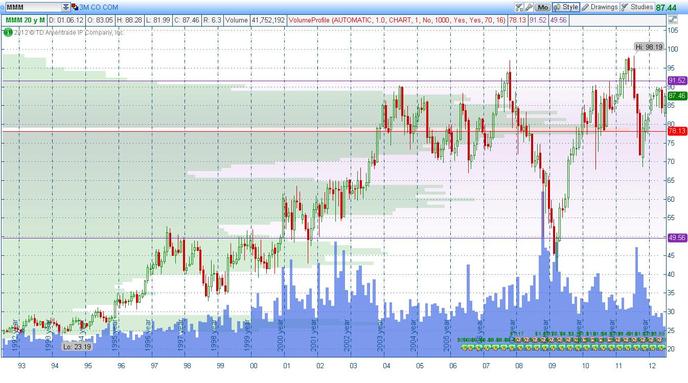Click the last dividend marker icon in bottom row
The image size is (688, 383).
[662, 347]
